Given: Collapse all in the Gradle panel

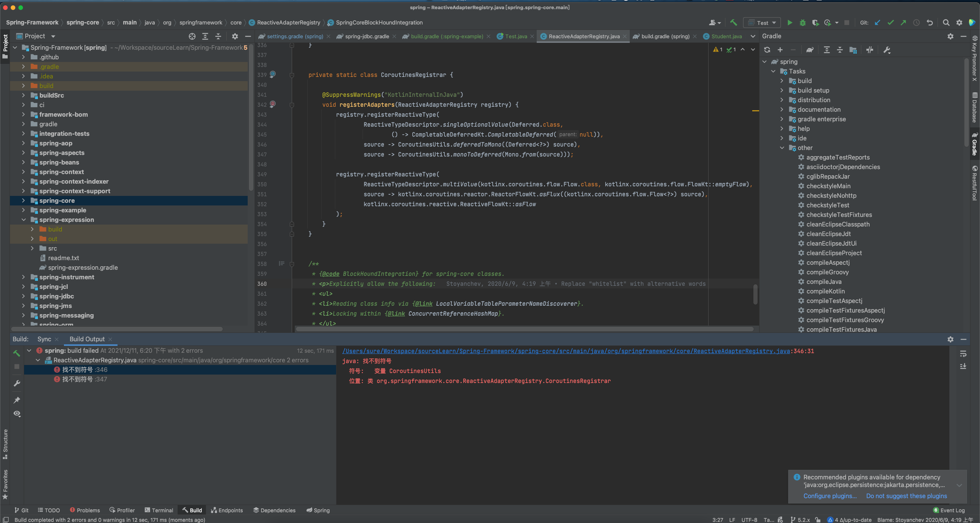Looking at the screenshot, I should [x=840, y=50].
